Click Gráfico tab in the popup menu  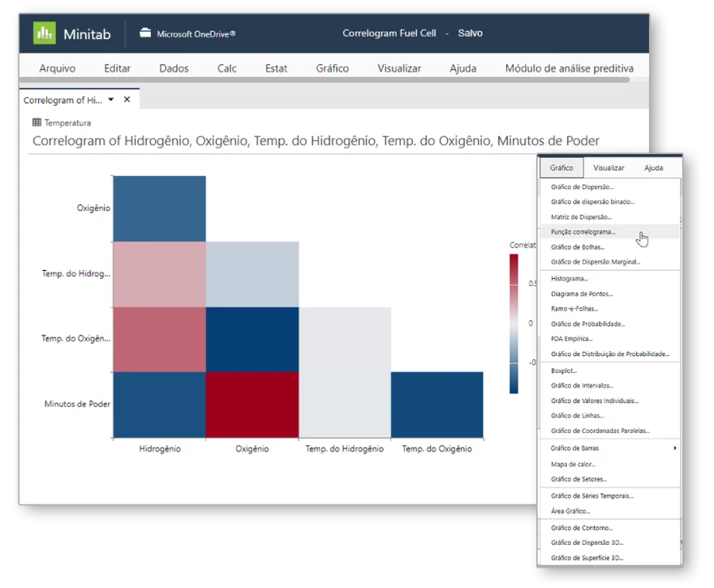561,168
